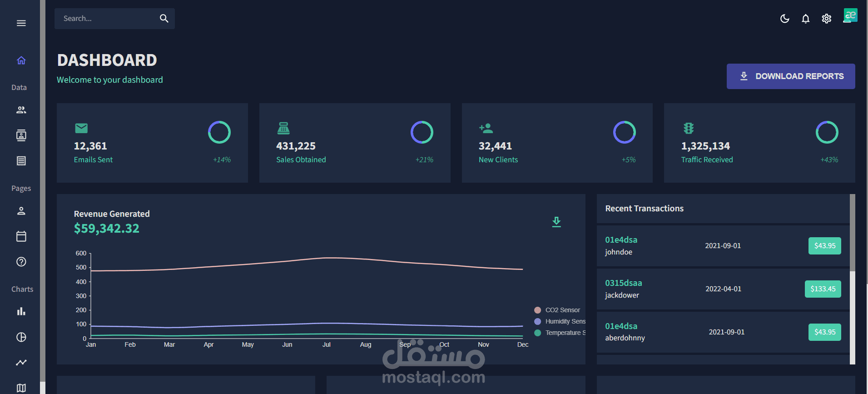The image size is (868, 394).
Task: Open notifications bell icon
Action: [805, 19]
